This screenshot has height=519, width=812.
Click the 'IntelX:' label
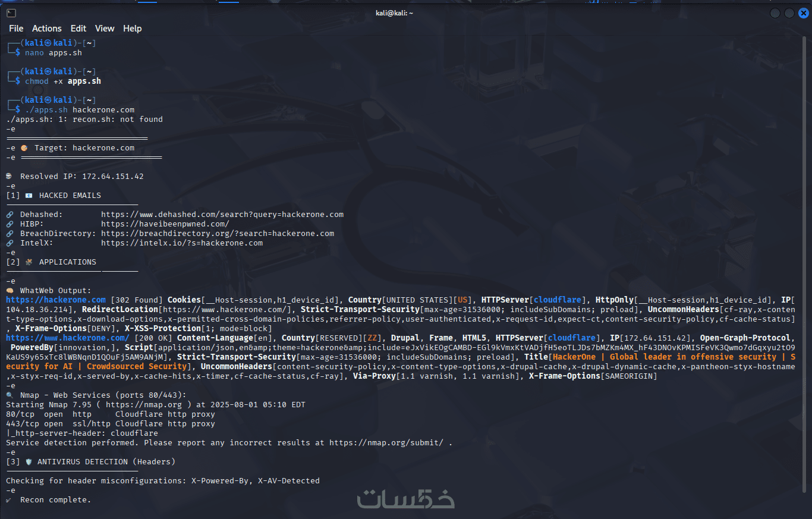(x=37, y=243)
